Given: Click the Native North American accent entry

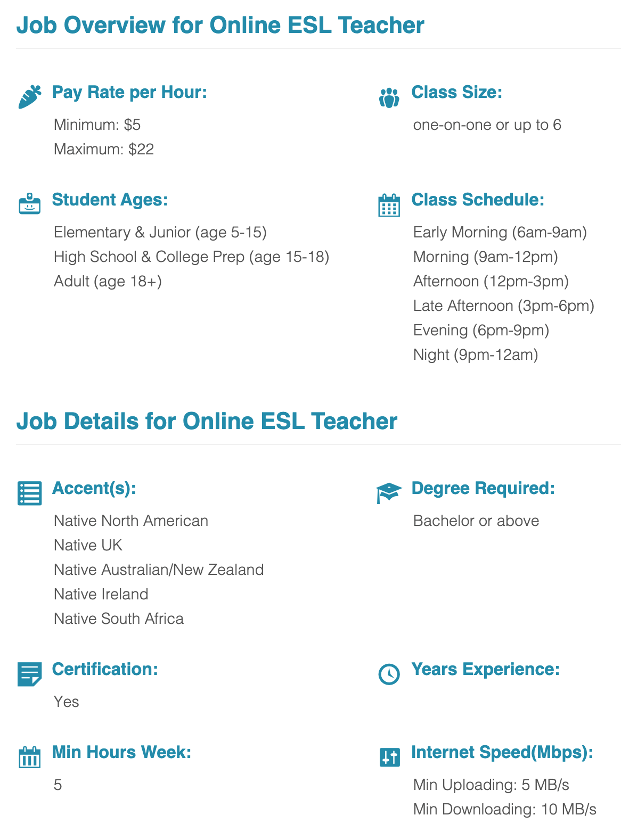Looking at the screenshot, I should coord(131,521).
